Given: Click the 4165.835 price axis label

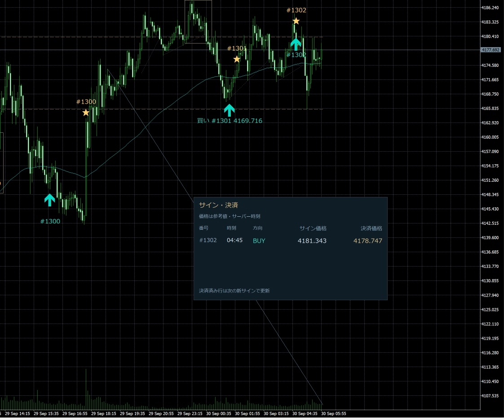Looking at the screenshot, I should coord(490,109).
